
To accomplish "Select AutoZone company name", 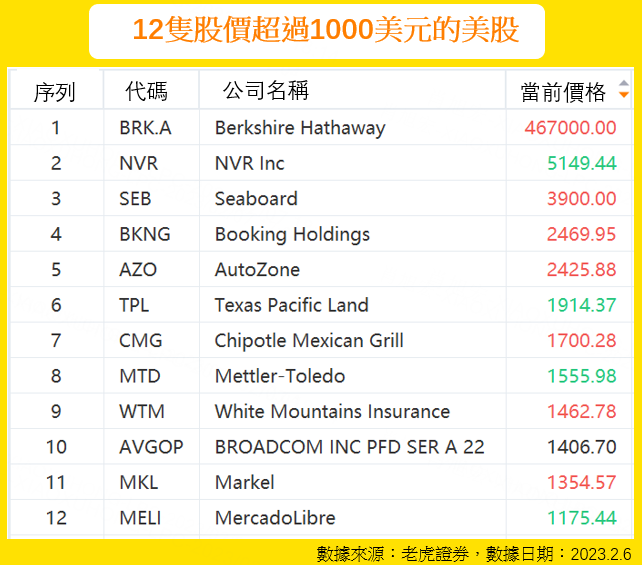I will pyautogui.click(x=258, y=270).
